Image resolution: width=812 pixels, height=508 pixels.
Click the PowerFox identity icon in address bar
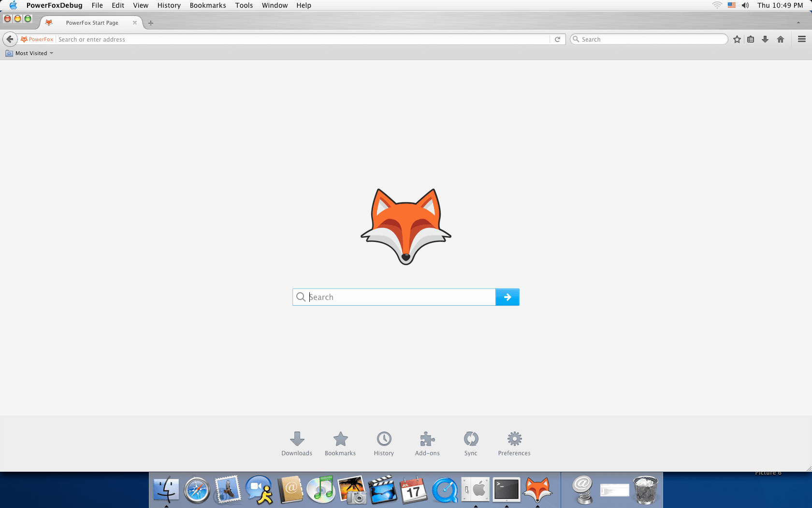point(37,39)
